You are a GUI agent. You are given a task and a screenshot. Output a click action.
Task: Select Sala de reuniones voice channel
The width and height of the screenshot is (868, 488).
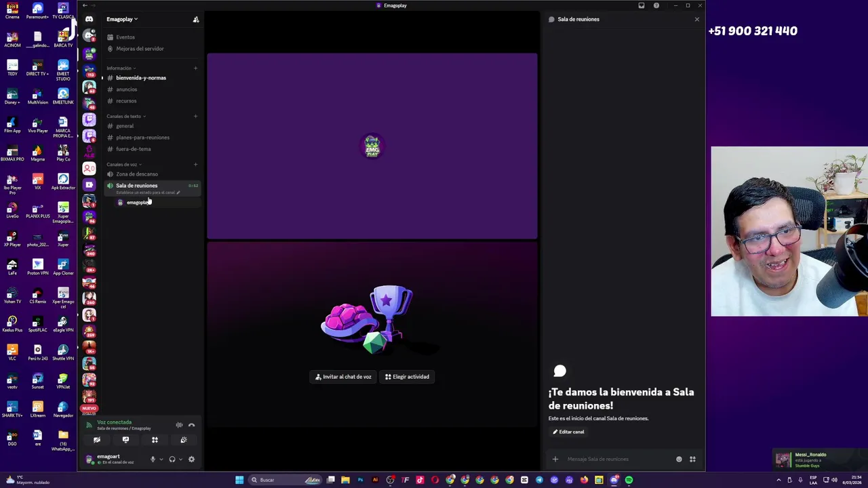[136, 186]
